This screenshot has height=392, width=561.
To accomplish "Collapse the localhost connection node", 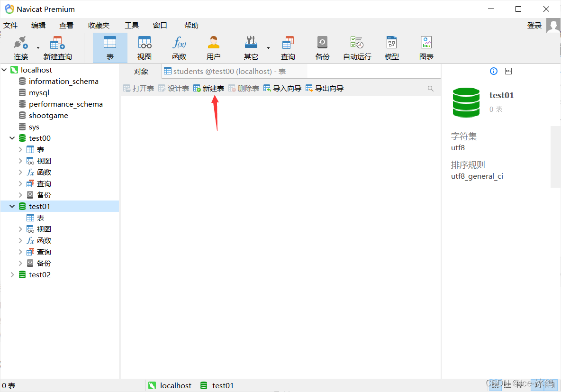I will coord(4,70).
